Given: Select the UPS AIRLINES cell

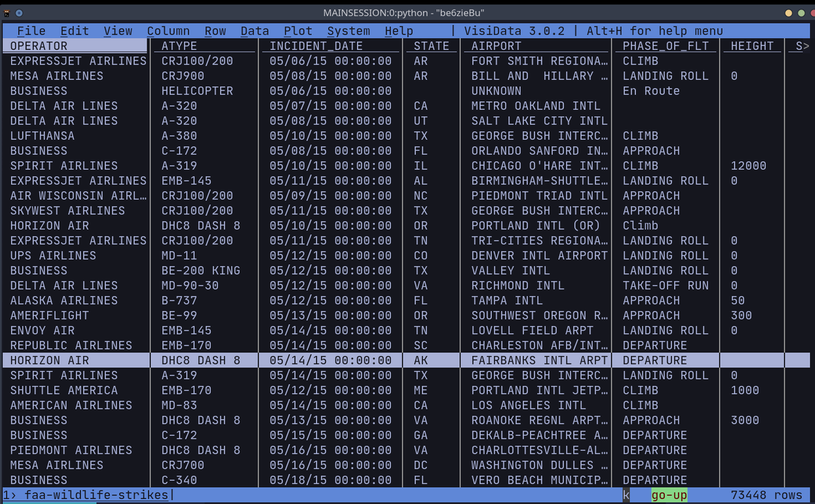Looking at the screenshot, I should [x=53, y=255].
